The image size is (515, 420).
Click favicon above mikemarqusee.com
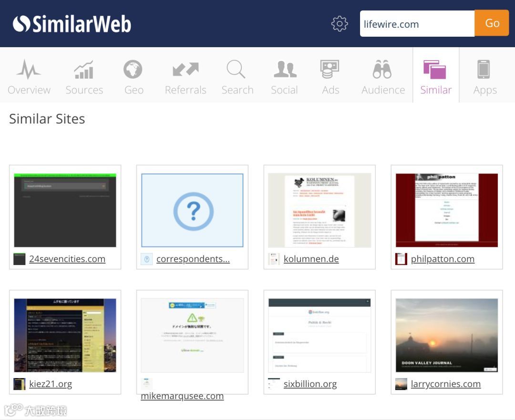tap(147, 384)
